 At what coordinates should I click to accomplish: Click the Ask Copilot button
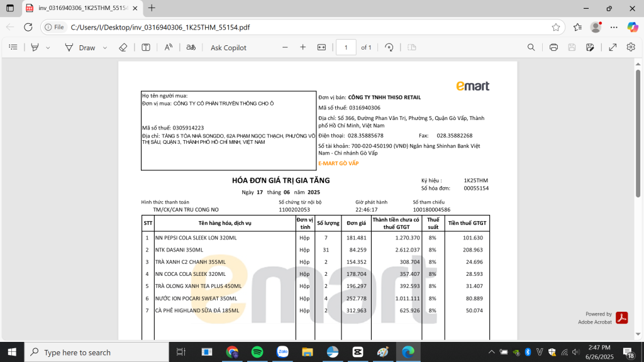[228, 48]
